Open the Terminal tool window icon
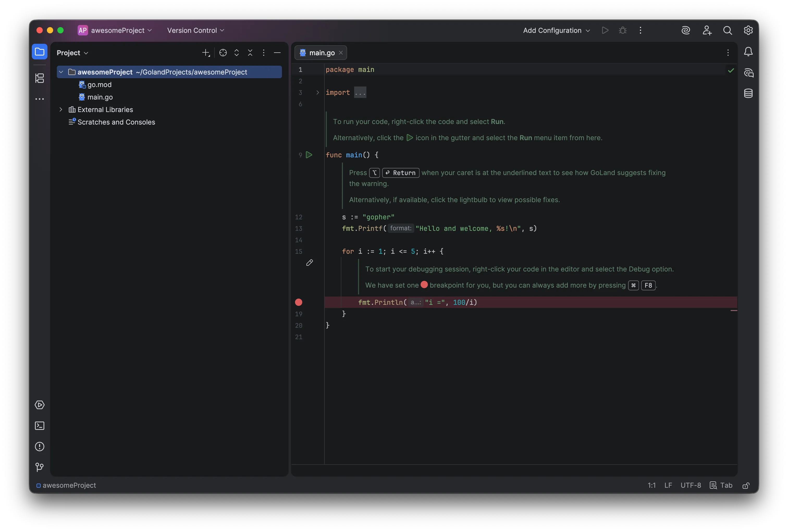Viewport: 788px width, 532px height. (x=39, y=425)
